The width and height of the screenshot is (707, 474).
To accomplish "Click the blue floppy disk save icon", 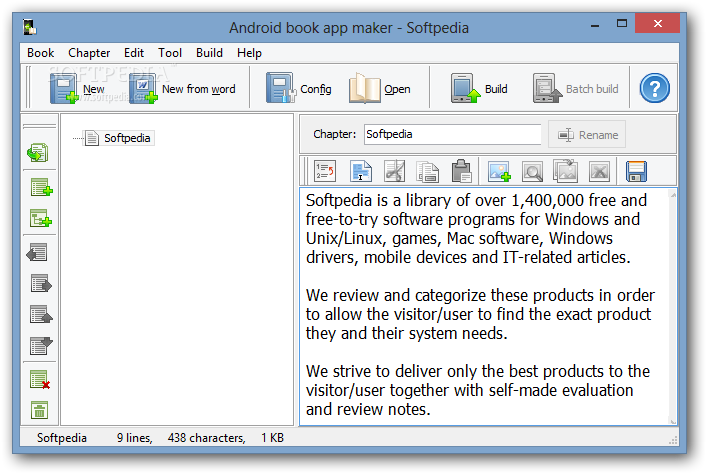I will [x=636, y=171].
